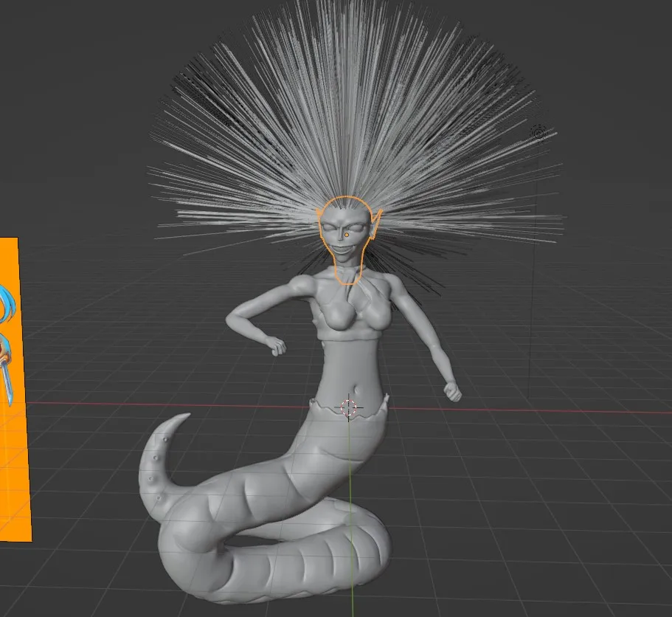Click the orange origin dot on the face

346,235
